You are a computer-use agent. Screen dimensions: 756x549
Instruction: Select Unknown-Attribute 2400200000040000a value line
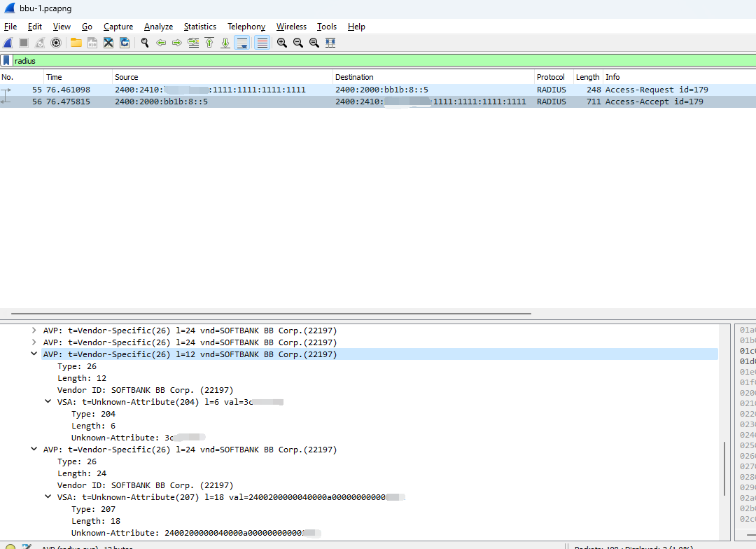point(196,533)
